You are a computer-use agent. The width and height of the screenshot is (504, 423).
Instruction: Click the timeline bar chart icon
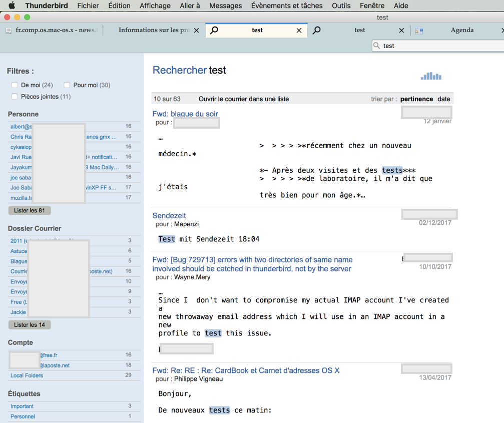(431, 76)
